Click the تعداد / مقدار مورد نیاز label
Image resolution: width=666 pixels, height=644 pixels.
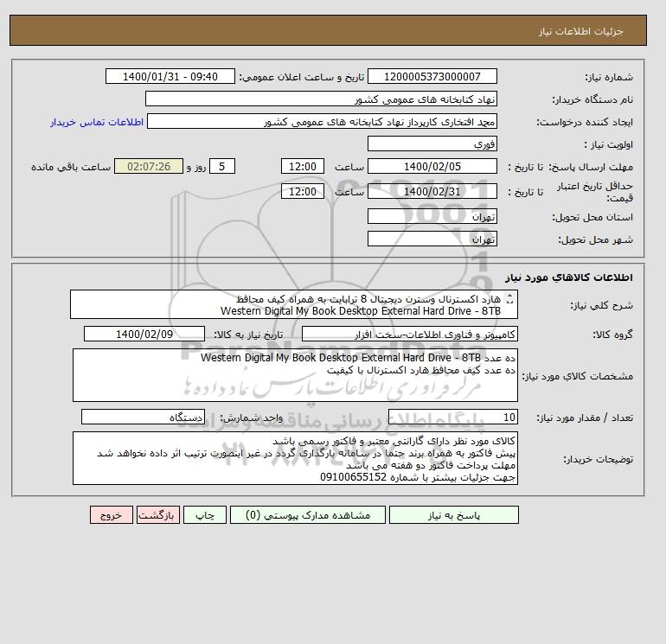tap(585, 418)
